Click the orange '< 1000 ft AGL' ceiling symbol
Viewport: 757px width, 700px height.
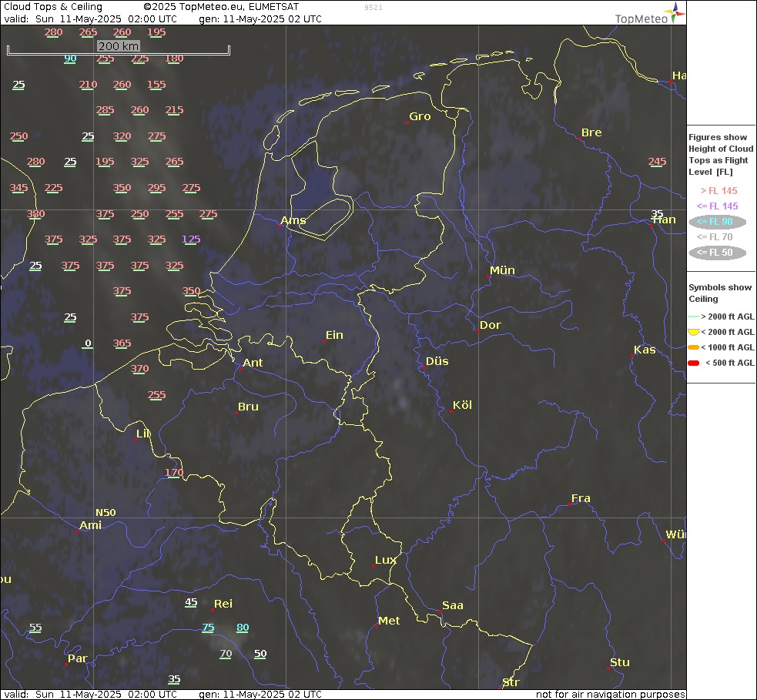pyautogui.click(x=693, y=347)
